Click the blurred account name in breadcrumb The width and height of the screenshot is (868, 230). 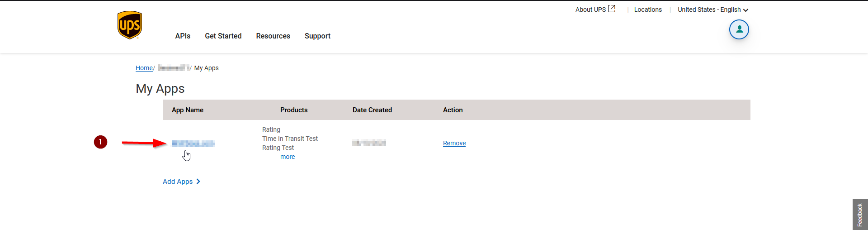click(x=174, y=68)
